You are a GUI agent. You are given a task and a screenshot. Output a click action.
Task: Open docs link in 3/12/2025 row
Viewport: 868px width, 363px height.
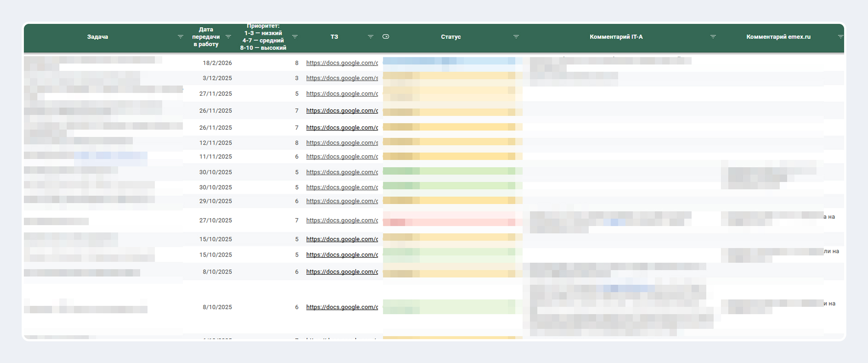coord(342,78)
